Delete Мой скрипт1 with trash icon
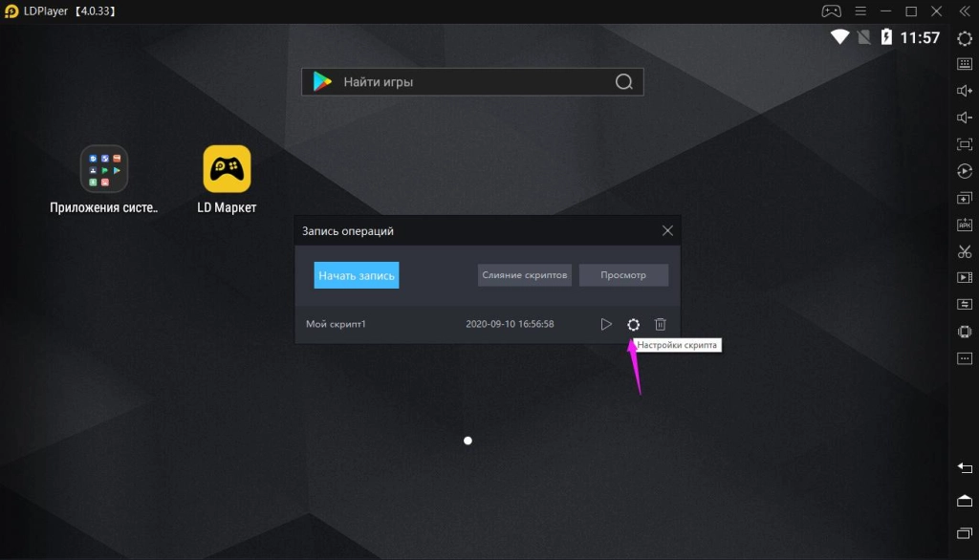 coord(660,325)
